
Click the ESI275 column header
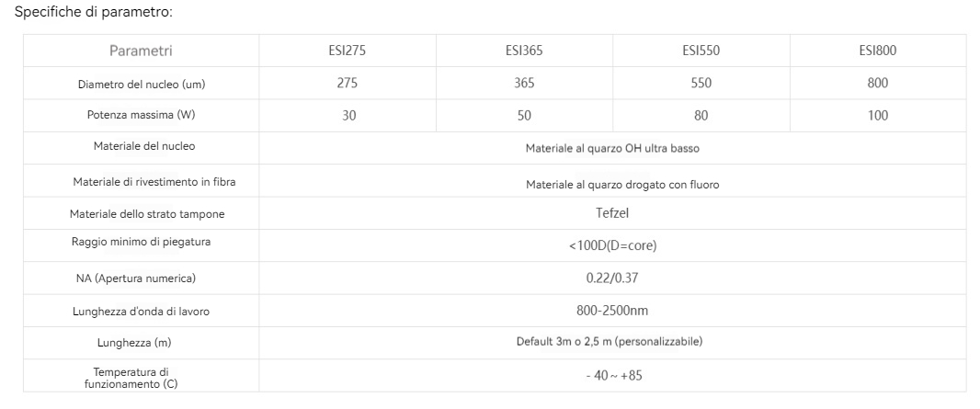click(347, 51)
